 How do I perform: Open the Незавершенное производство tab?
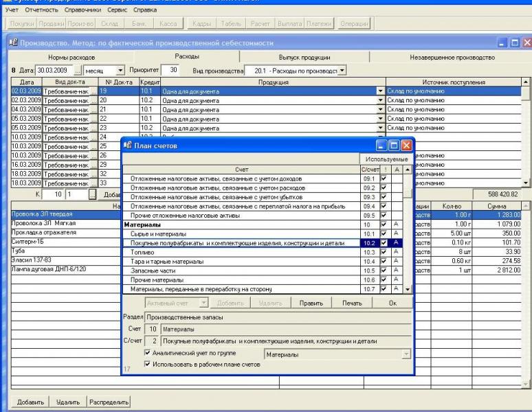pos(452,57)
